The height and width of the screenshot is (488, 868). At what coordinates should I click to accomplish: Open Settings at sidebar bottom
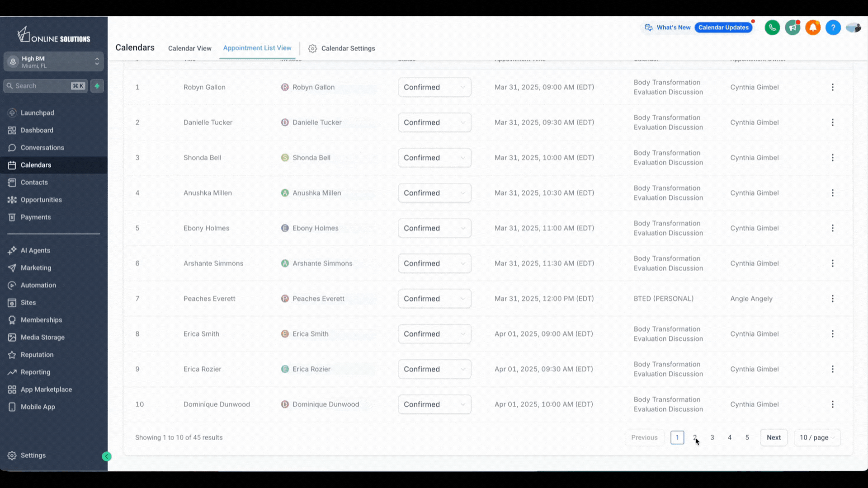(x=53, y=455)
